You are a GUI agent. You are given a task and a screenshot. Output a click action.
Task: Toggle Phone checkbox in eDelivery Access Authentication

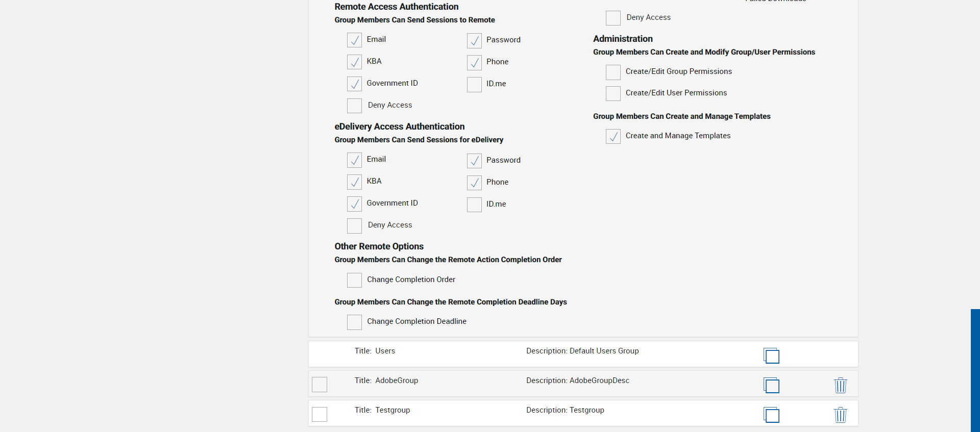(474, 183)
